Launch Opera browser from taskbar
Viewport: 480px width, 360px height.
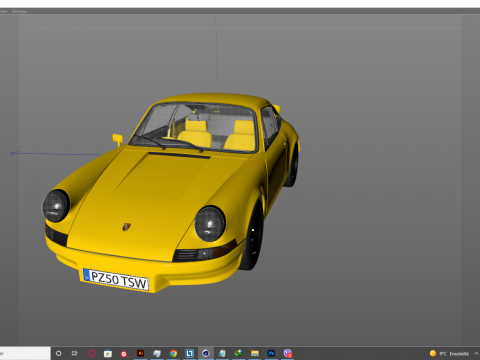click(91, 353)
